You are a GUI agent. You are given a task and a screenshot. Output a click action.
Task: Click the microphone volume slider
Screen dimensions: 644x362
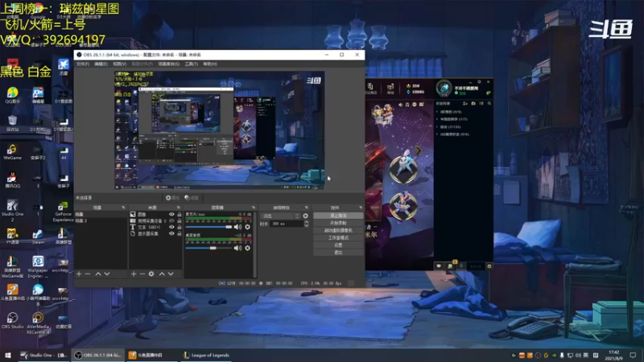[x=208, y=227]
